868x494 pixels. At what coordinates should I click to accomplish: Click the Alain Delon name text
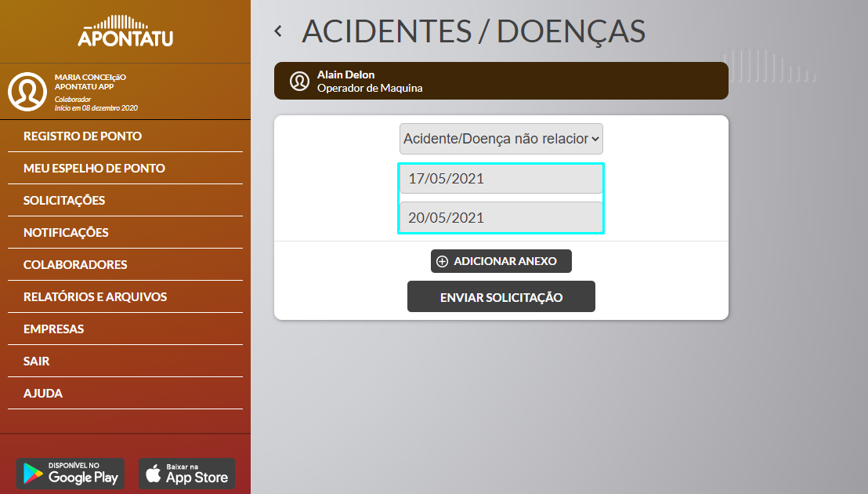click(346, 74)
